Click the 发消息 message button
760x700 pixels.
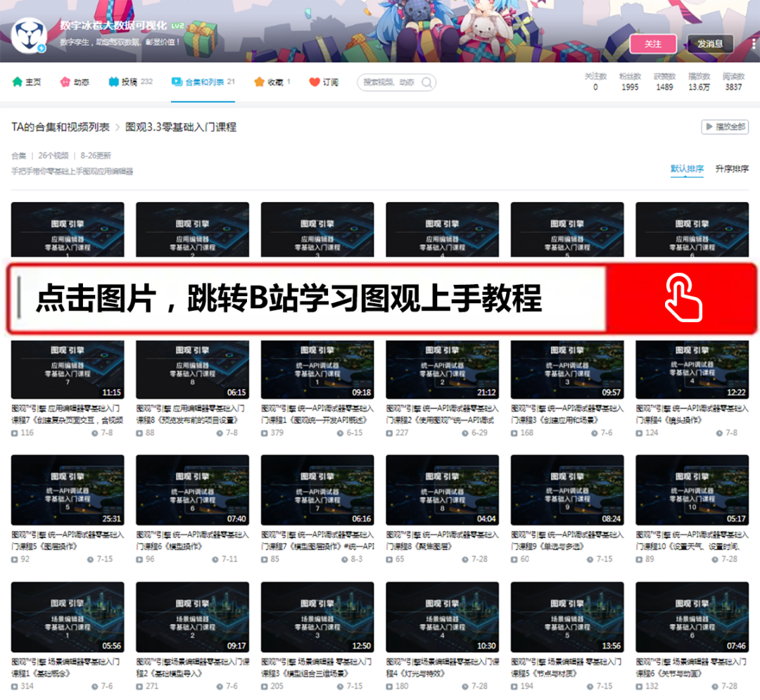point(710,44)
